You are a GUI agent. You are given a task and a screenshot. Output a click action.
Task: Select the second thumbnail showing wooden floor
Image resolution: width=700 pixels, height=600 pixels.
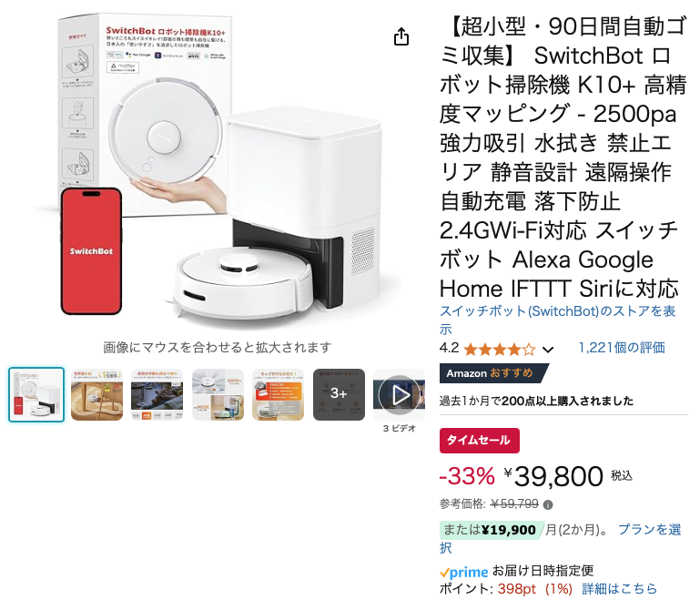coord(96,394)
